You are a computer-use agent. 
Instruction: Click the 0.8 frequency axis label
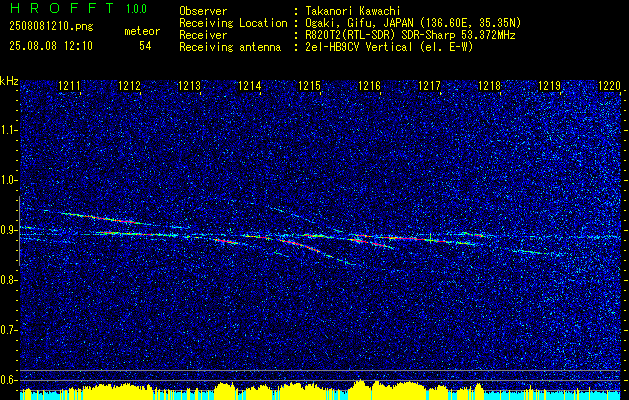pyautogui.click(x=8, y=280)
